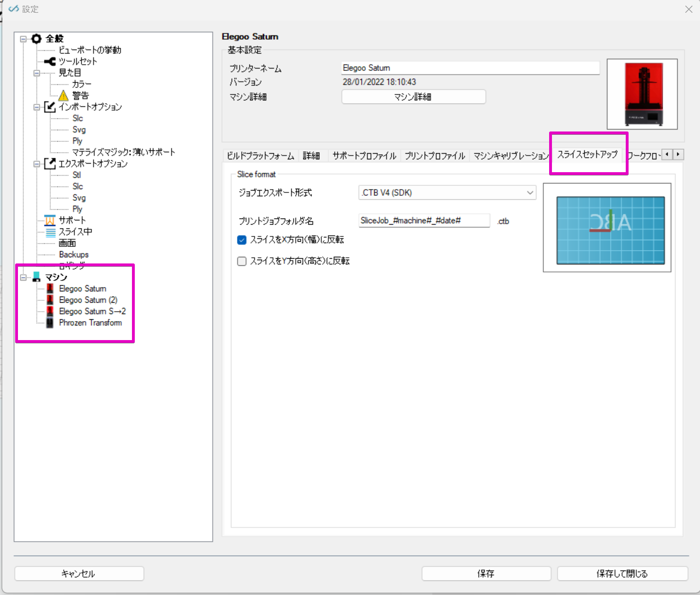Switch to the ビルドプラットフォーム tab
Viewport: 700px width, 595px height.
[261, 156]
